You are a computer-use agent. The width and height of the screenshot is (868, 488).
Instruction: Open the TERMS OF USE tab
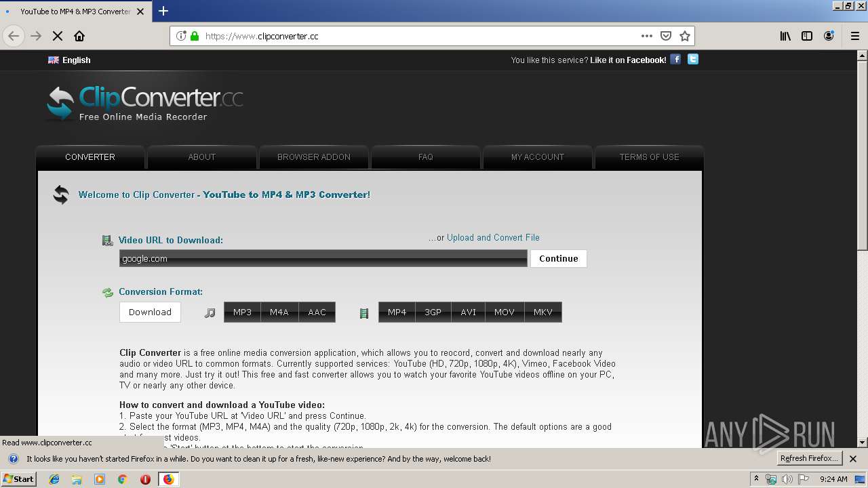[x=649, y=157]
